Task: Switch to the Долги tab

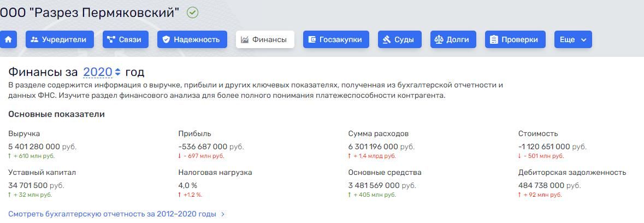Action: coord(453,39)
